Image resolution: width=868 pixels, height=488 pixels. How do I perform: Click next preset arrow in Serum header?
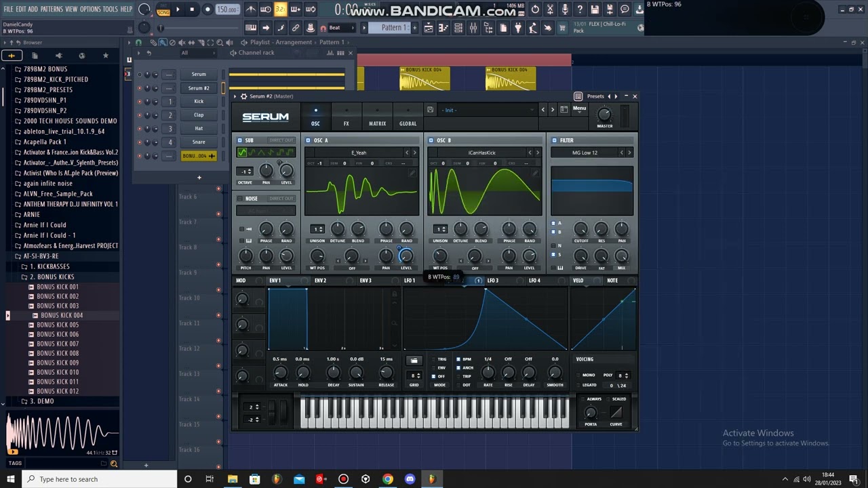pos(553,110)
